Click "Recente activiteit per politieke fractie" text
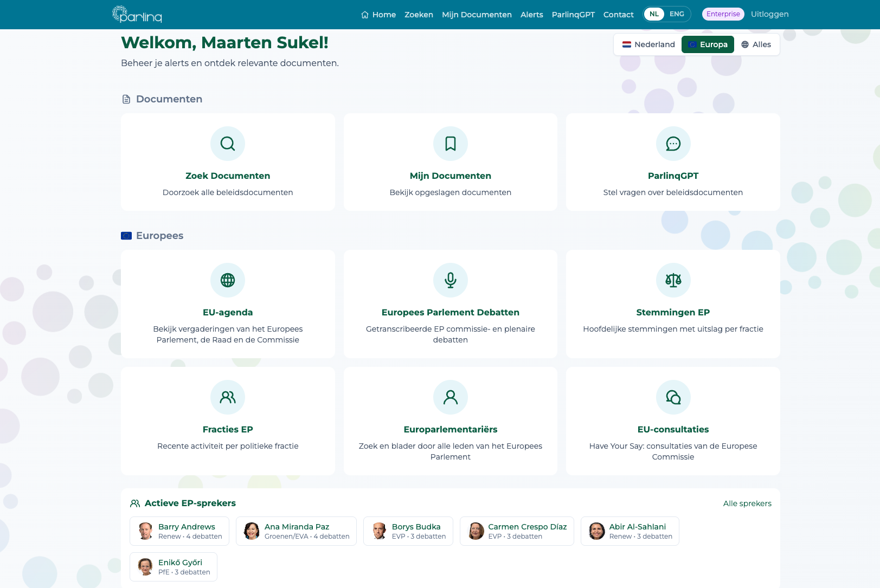The width and height of the screenshot is (880, 588). (228, 446)
